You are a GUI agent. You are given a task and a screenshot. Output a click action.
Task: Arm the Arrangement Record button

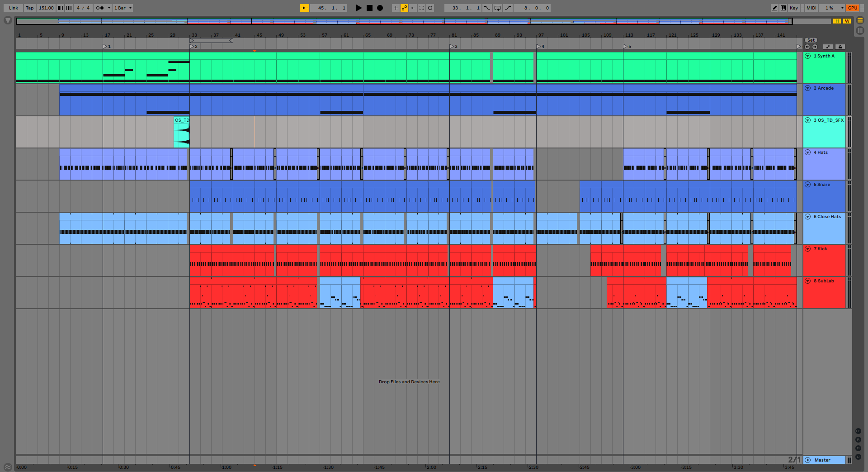380,8
